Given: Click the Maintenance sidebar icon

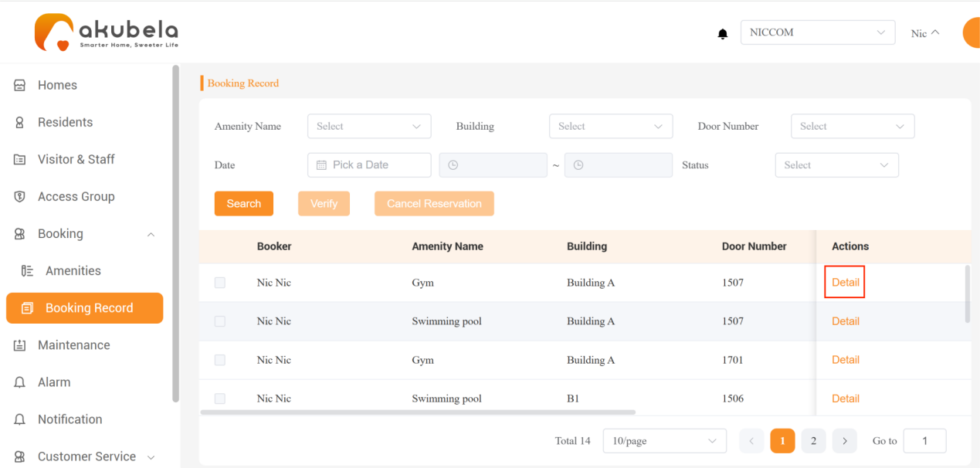Looking at the screenshot, I should click(20, 345).
